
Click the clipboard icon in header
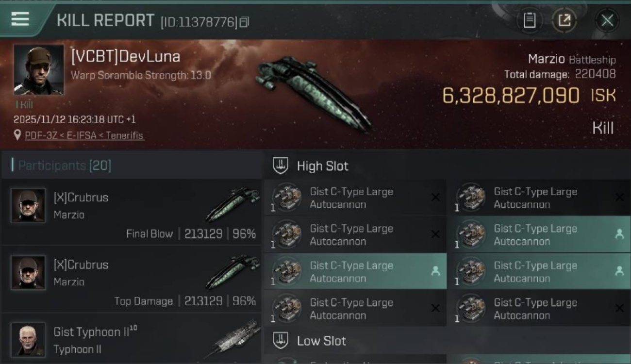[529, 20]
